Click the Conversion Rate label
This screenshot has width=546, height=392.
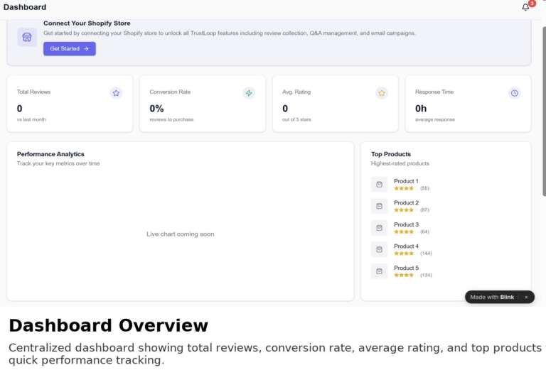point(170,92)
